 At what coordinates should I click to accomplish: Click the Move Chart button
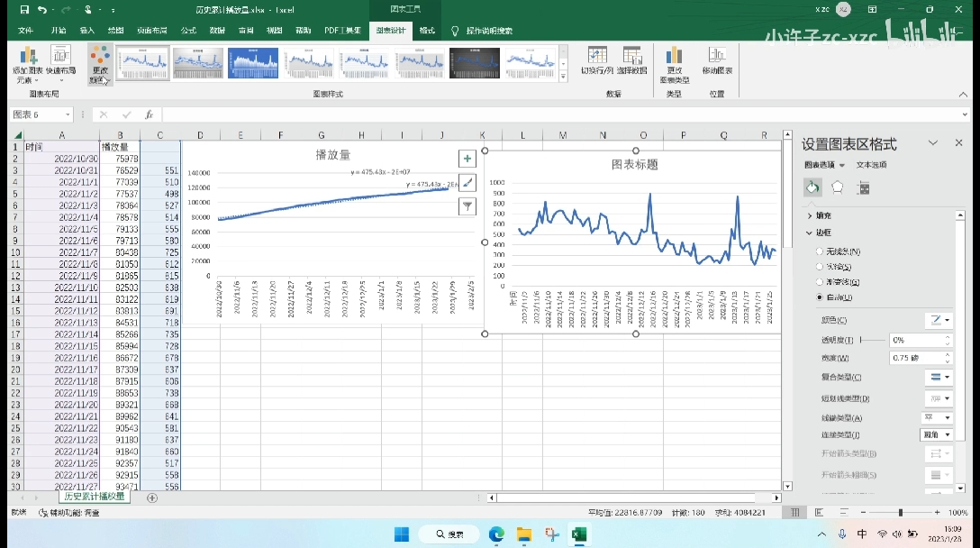click(x=717, y=60)
